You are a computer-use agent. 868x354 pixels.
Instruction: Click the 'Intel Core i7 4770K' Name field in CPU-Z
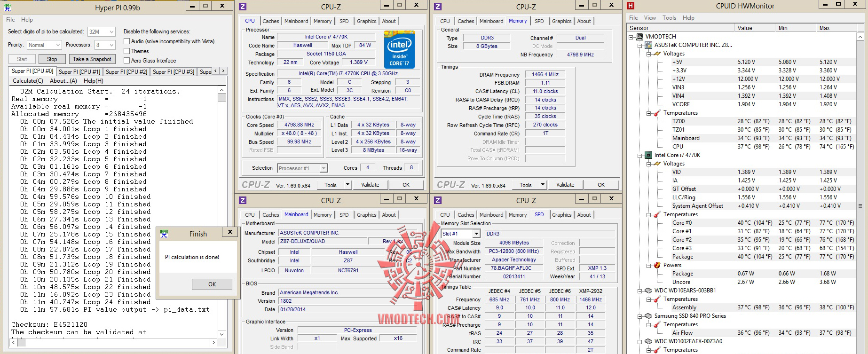(x=326, y=37)
